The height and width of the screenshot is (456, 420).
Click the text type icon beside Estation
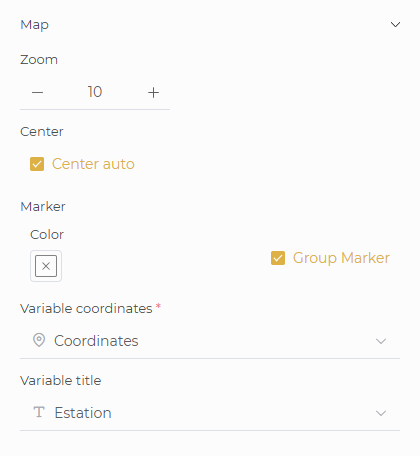click(x=39, y=412)
